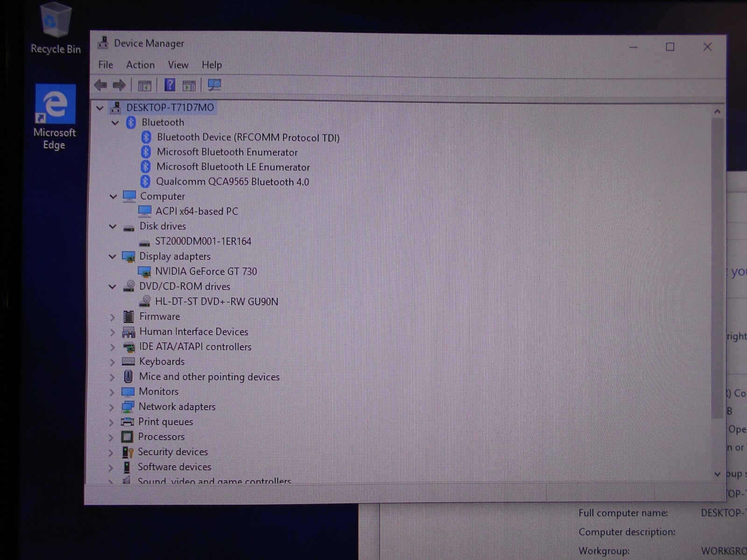Open the Microsoft Edge desktop shortcut
Image resolution: width=747 pixels, height=560 pixels.
tap(55, 117)
